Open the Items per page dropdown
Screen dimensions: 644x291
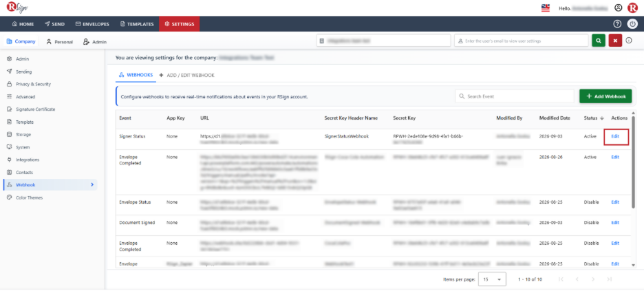[x=493, y=279]
